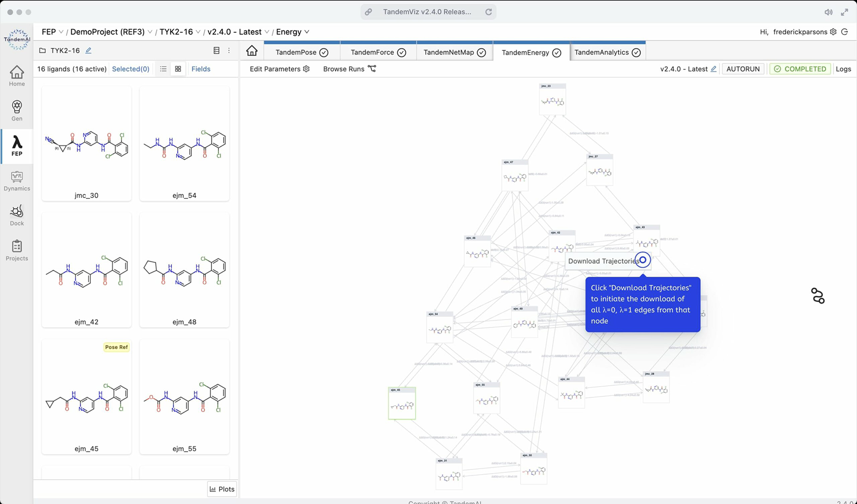Switch to the TandemNetMap tab

454,52
